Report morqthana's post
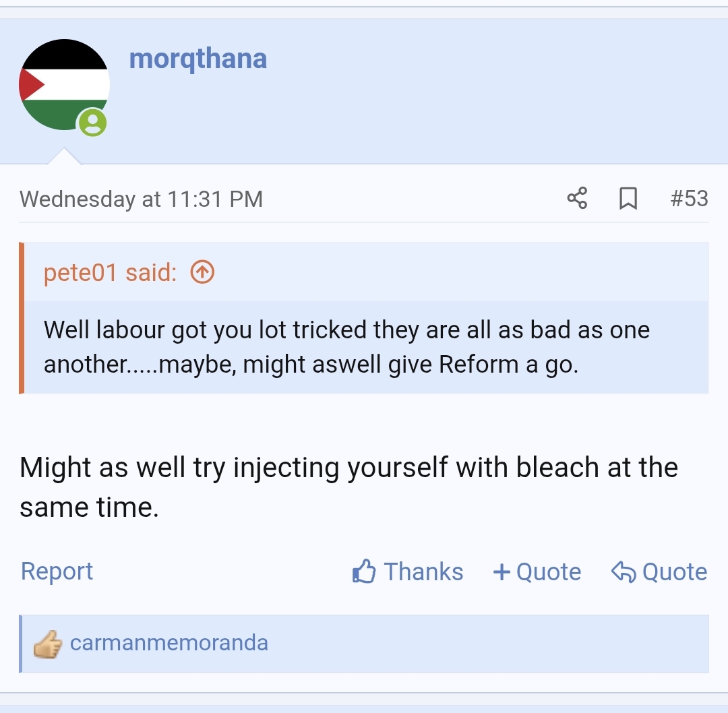The image size is (728, 713). [x=57, y=571]
